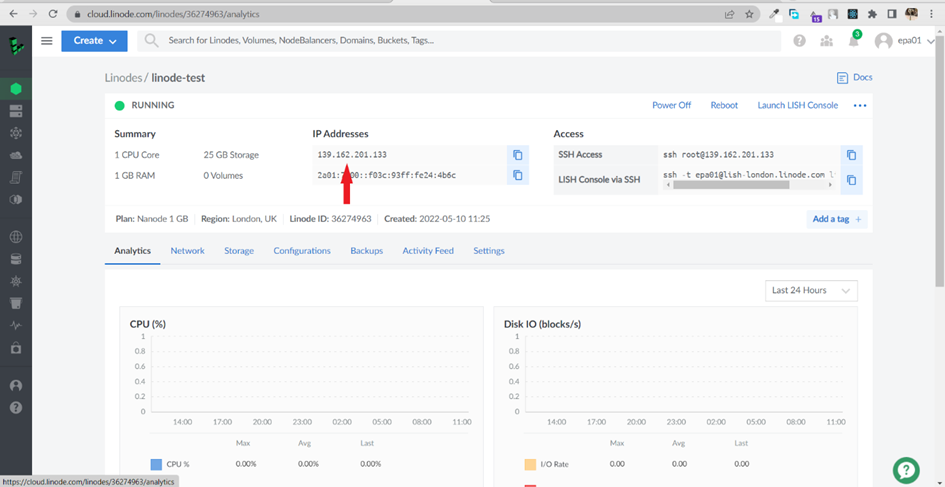Viewport: 945px width, 487px height.
Task: Bookmark the page with the star icon
Action: tap(749, 13)
